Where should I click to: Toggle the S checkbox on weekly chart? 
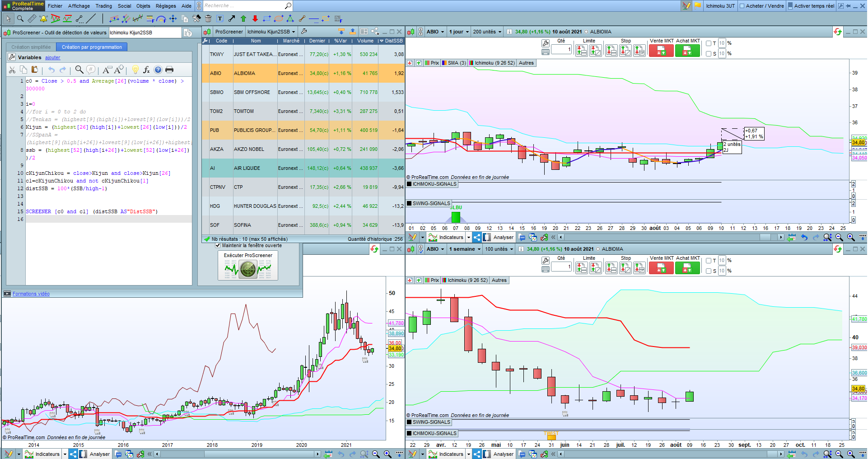point(709,271)
